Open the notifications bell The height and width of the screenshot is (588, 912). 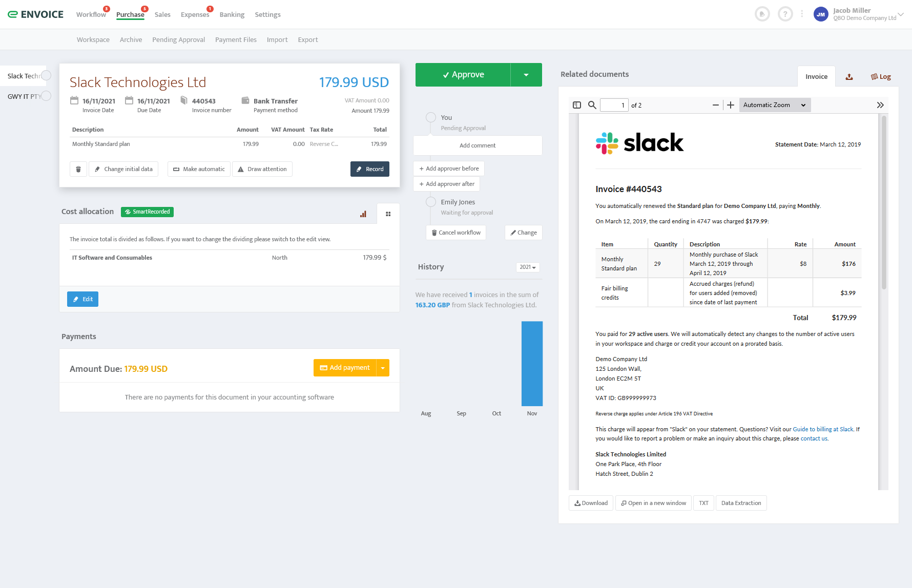[x=762, y=14]
